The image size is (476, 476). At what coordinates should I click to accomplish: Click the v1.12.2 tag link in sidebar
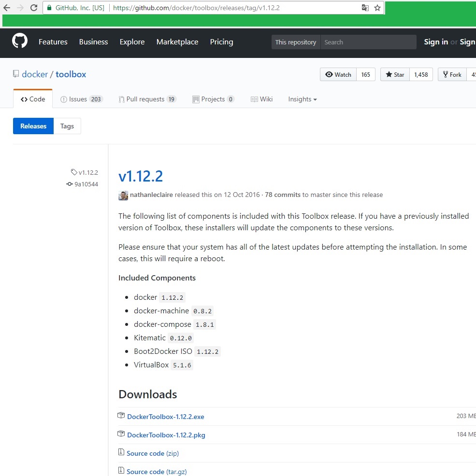point(88,172)
